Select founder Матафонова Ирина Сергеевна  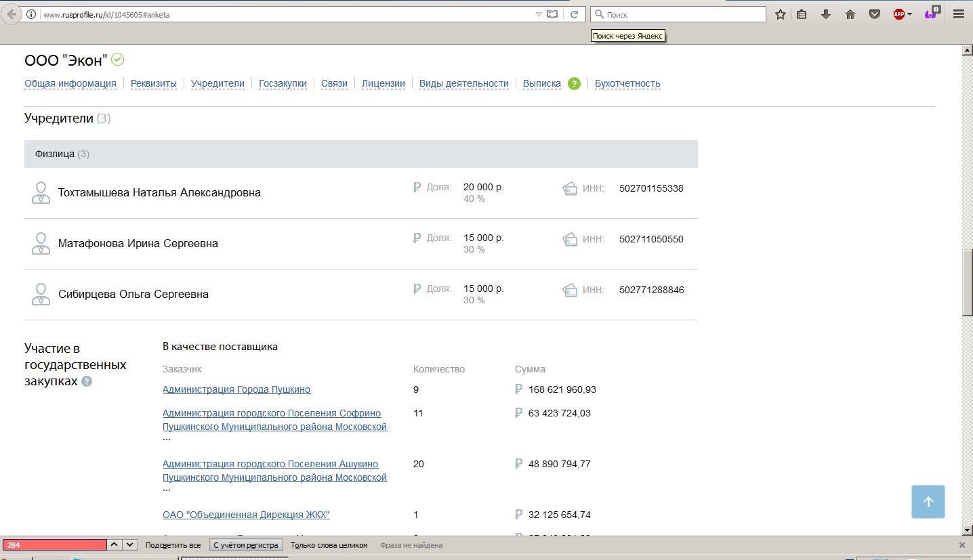pos(138,243)
